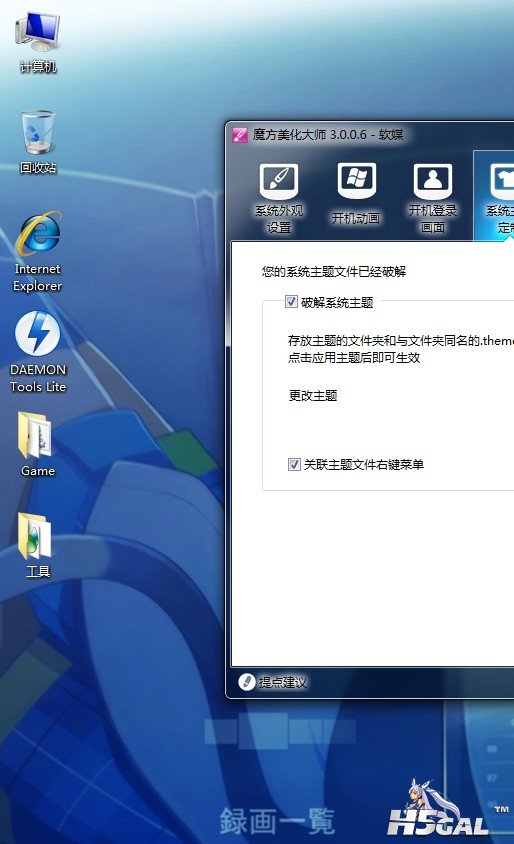Select the 工具 folder on desktop
The width and height of the screenshot is (514, 844).
[38, 545]
